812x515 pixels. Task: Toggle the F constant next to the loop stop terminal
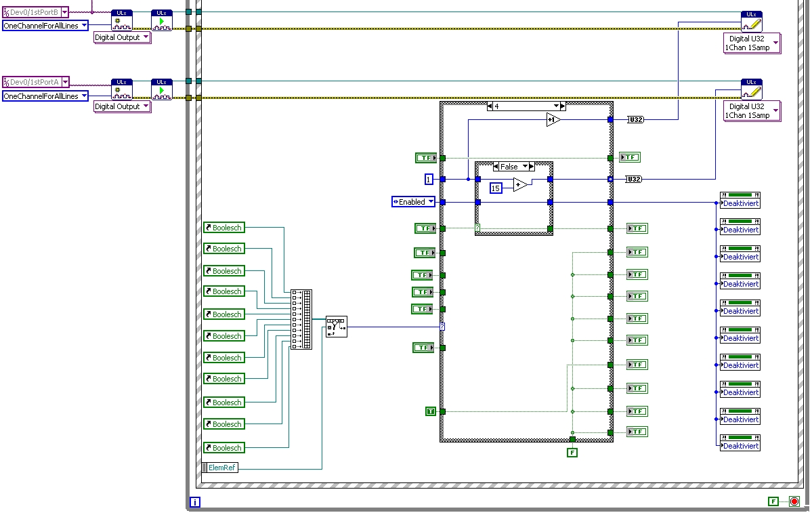tap(773, 501)
